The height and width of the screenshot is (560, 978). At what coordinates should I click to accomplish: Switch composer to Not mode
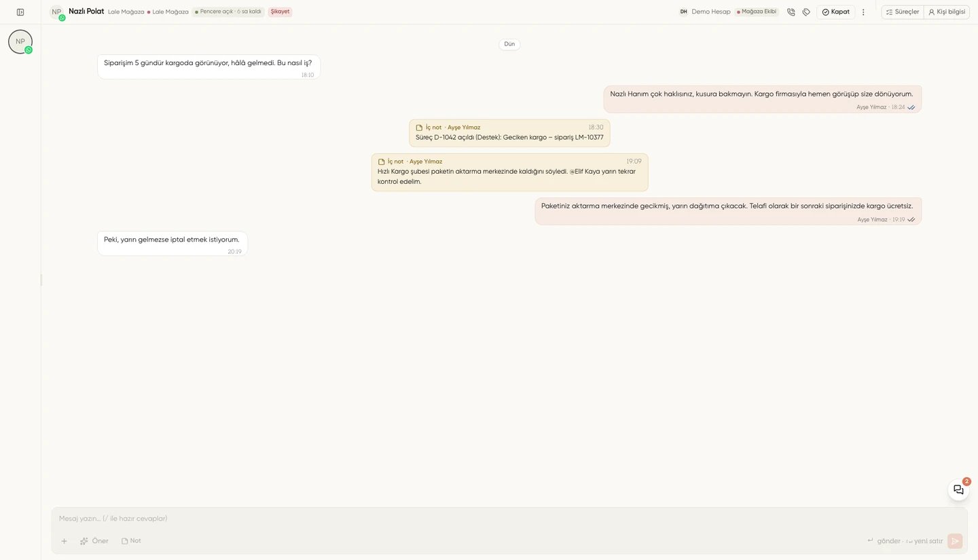(131, 541)
